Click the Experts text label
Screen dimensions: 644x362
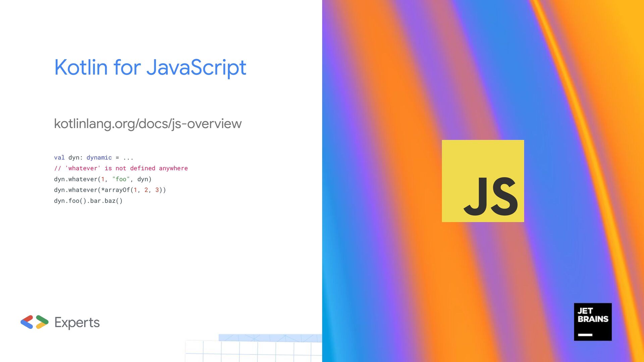coord(77,322)
